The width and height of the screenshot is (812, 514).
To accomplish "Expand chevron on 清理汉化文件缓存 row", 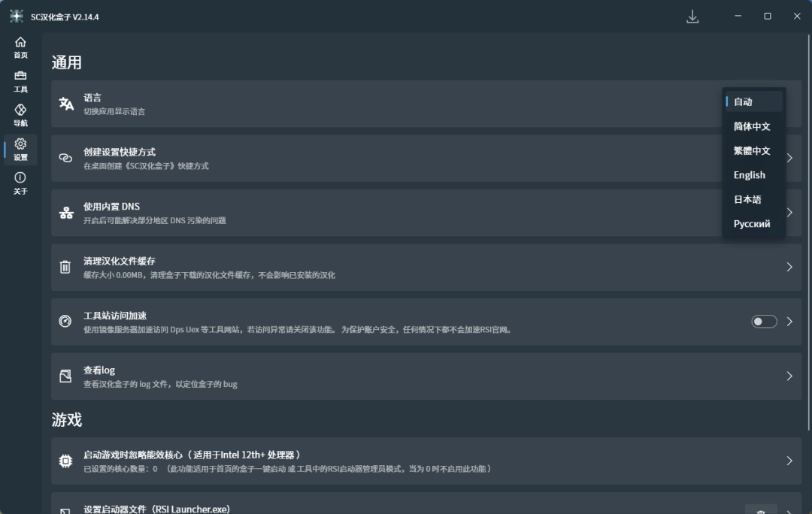I will (x=789, y=267).
